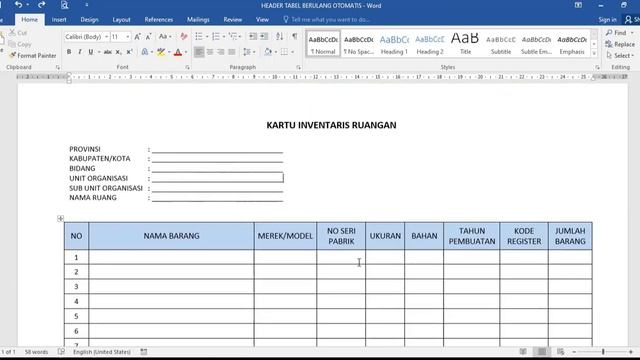Click the Shading paint bucket icon
This screenshot has height=360, width=640.
268,52
